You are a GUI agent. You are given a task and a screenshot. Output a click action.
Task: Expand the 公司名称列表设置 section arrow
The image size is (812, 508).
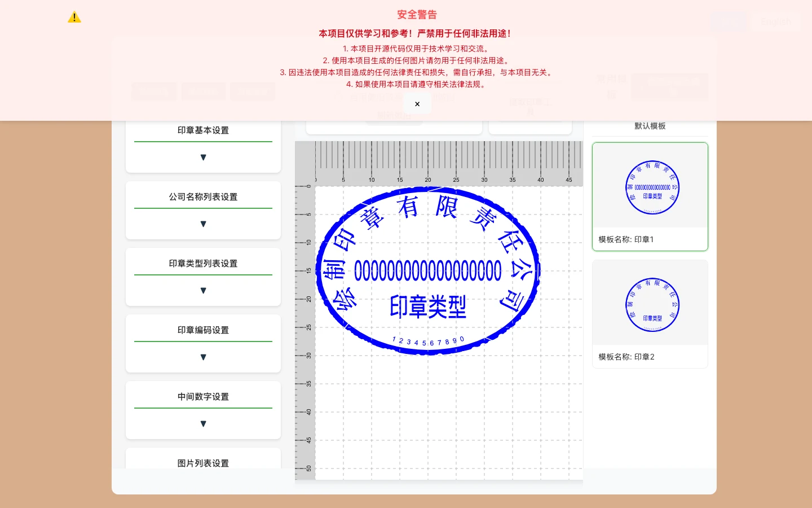[203, 224]
